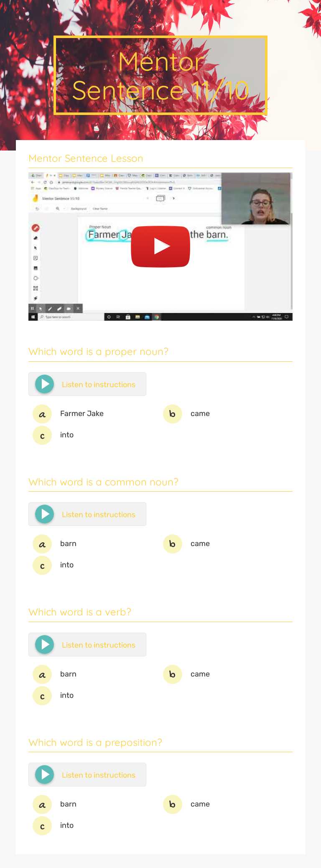
Task: Click teal play icon under proper noun question
Action: [x=45, y=384]
